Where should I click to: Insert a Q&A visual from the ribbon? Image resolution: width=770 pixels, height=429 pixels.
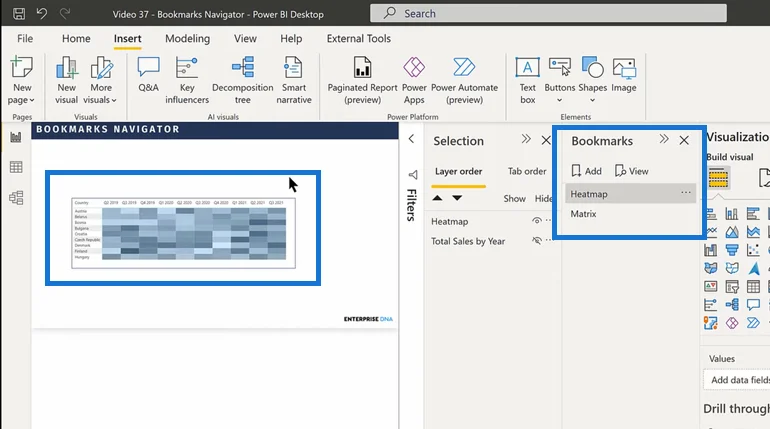pyautogui.click(x=148, y=75)
